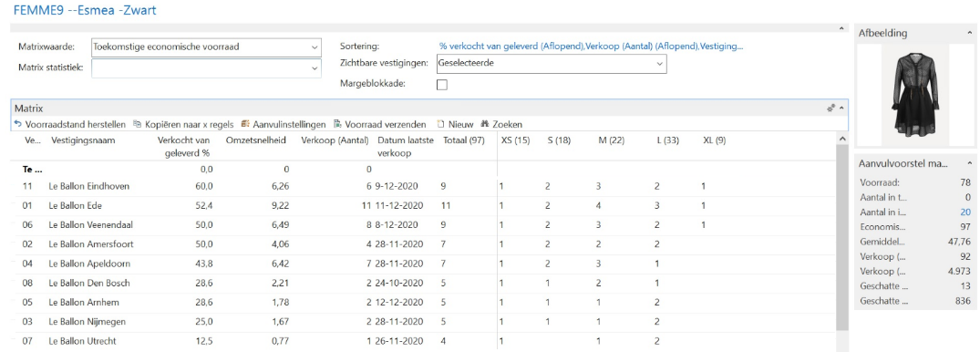Viewport: 980px width, 352px height.
Task: Click the XL (9) size header
Action: [715, 140]
